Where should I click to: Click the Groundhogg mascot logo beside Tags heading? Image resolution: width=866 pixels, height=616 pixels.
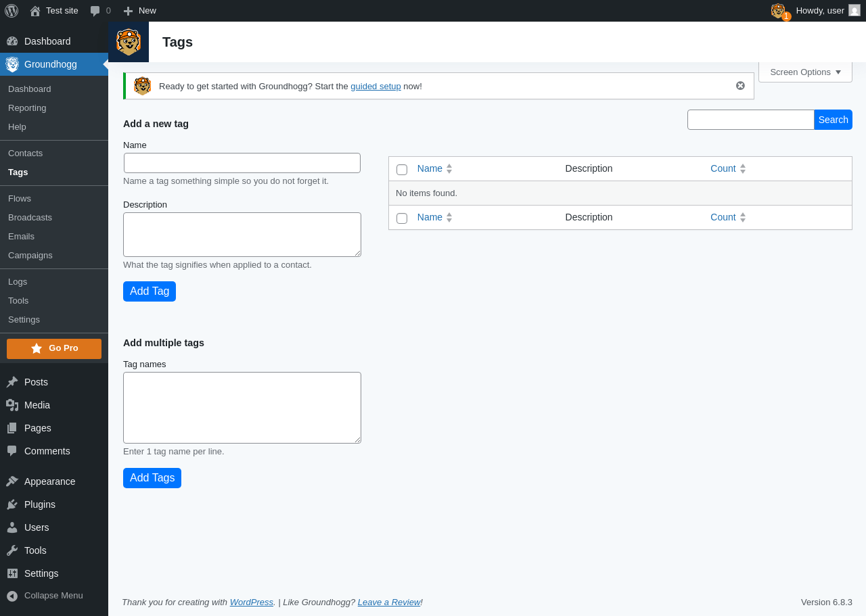coord(129,42)
